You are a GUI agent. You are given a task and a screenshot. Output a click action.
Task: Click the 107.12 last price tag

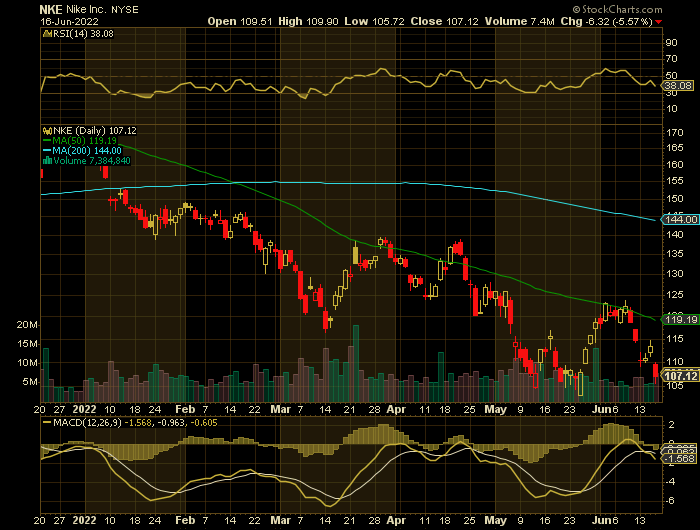click(677, 375)
